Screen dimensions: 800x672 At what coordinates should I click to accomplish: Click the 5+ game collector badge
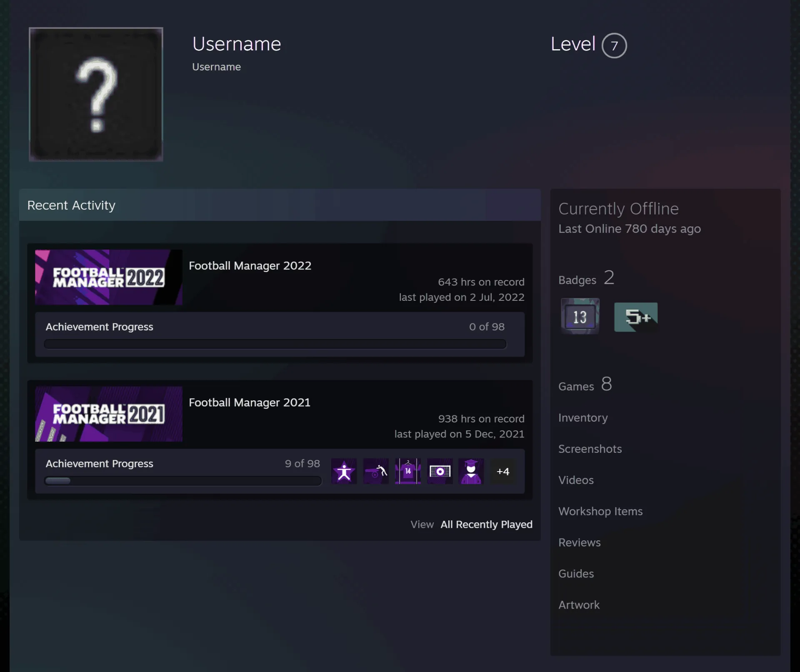(x=636, y=317)
